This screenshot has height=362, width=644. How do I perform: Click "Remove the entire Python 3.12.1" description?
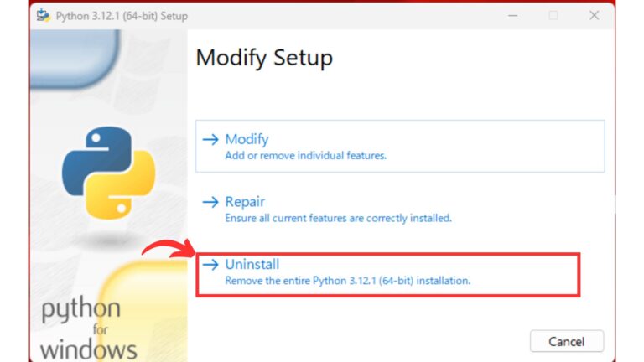pyautogui.click(x=347, y=280)
